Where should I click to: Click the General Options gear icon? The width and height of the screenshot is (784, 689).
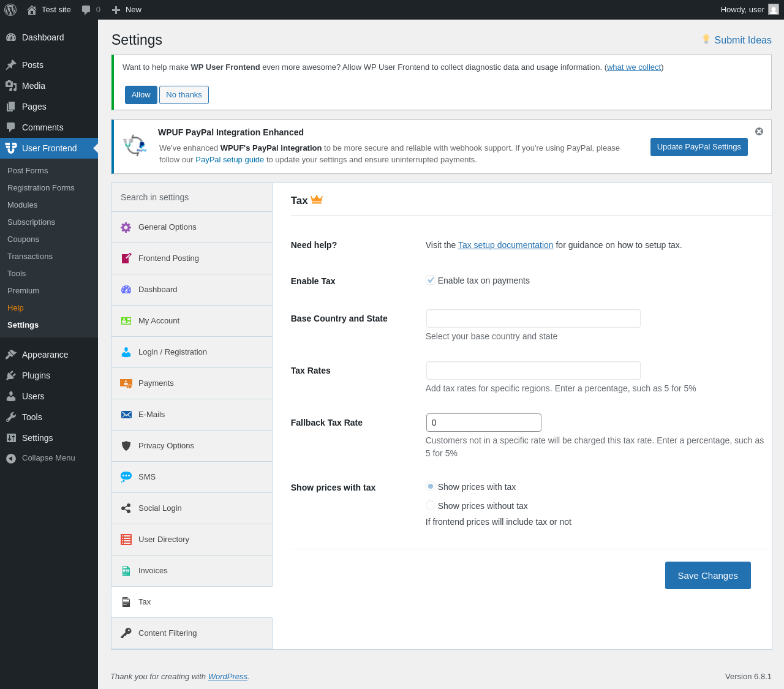[126, 227]
